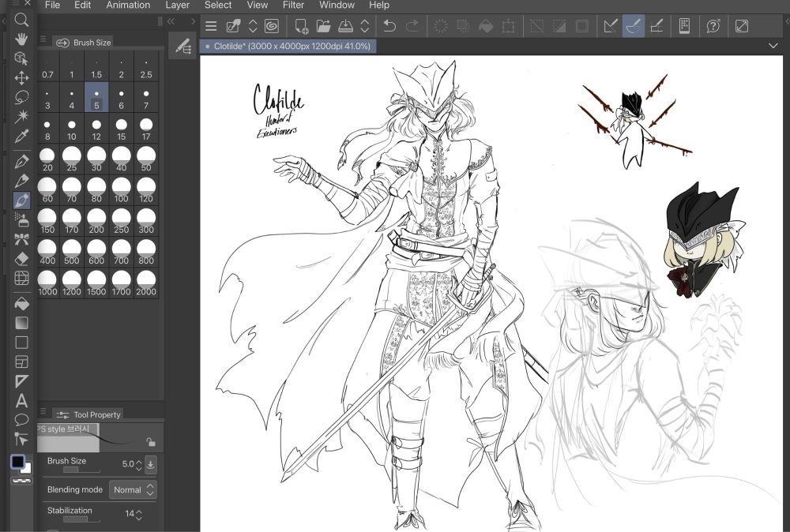The height and width of the screenshot is (532, 790).
Task: Select the Lasso selection tool
Action: click(21, 96)
